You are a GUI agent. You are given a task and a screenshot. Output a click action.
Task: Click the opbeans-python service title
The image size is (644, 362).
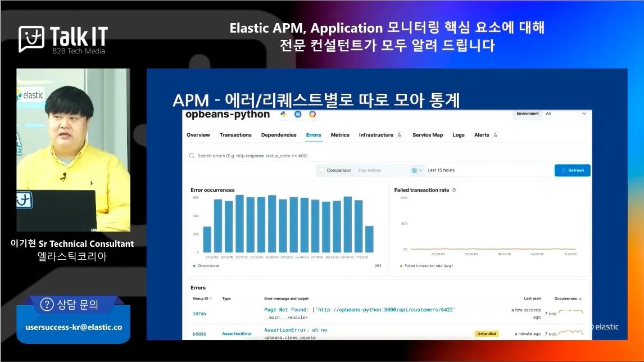click(228, 114)
